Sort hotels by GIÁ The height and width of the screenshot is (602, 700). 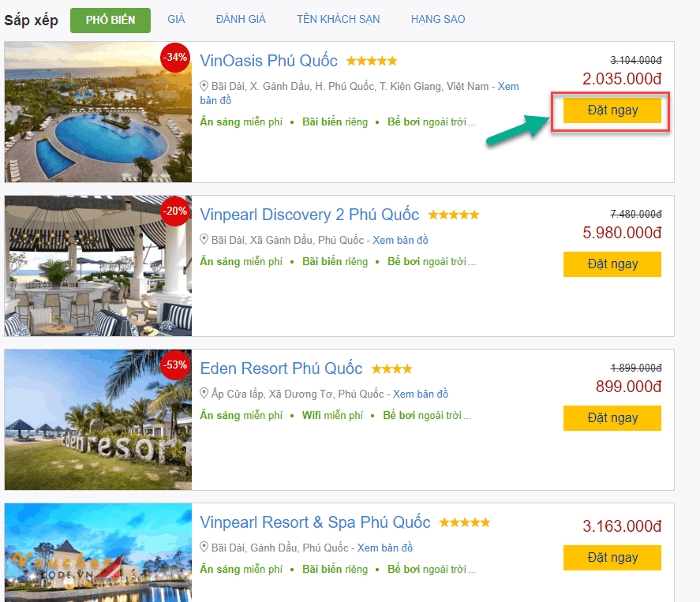pos(176,19)
